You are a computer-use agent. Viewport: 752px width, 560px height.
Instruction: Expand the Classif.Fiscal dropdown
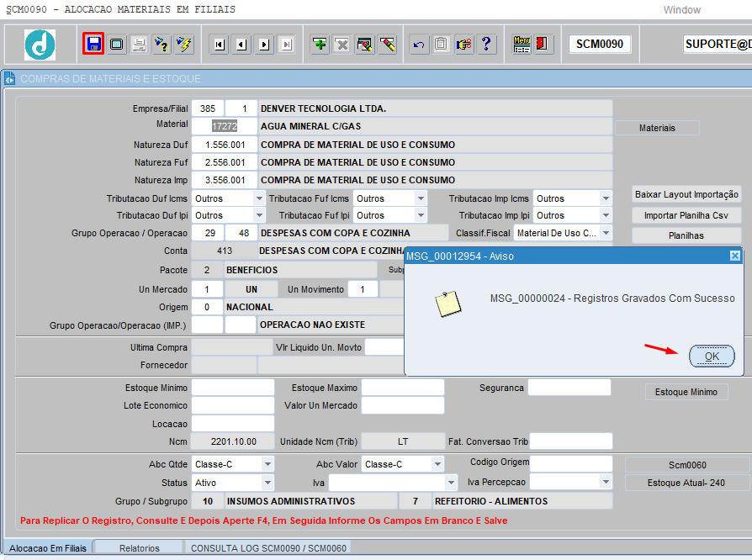606,233
